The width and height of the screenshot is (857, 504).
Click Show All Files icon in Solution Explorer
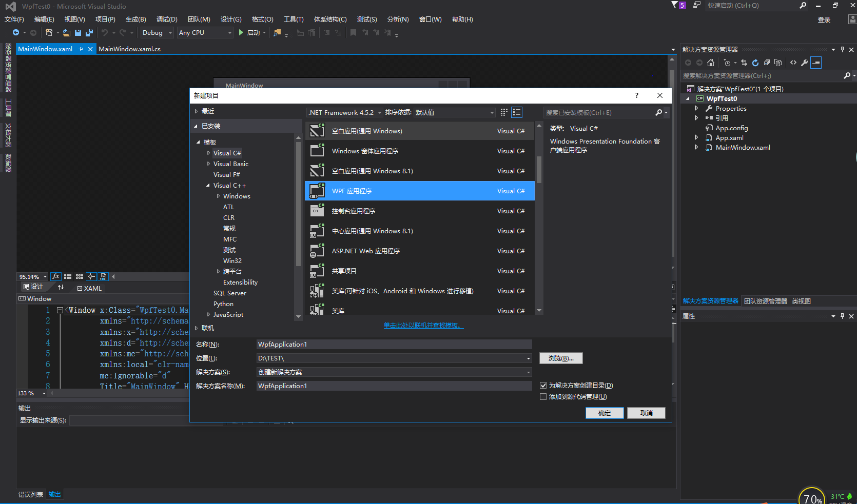(x=778, y=63)
